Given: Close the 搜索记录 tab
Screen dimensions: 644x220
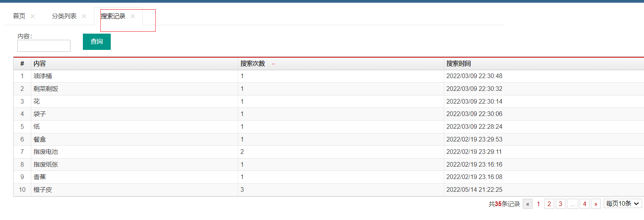Looking at the screenshot, I should [x=132, y=16].
